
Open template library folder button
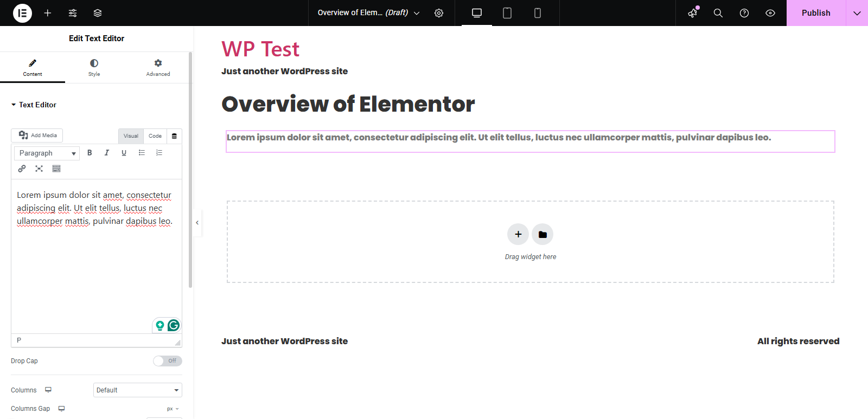542,234
